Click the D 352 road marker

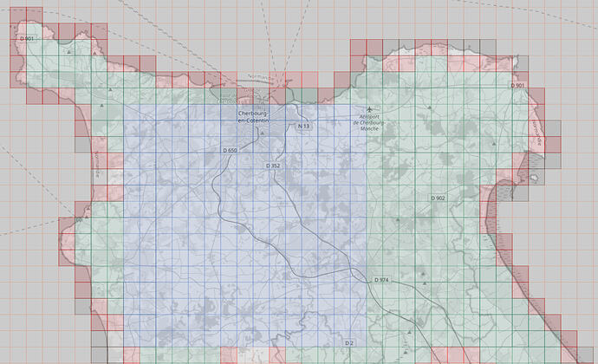point(273,166)
